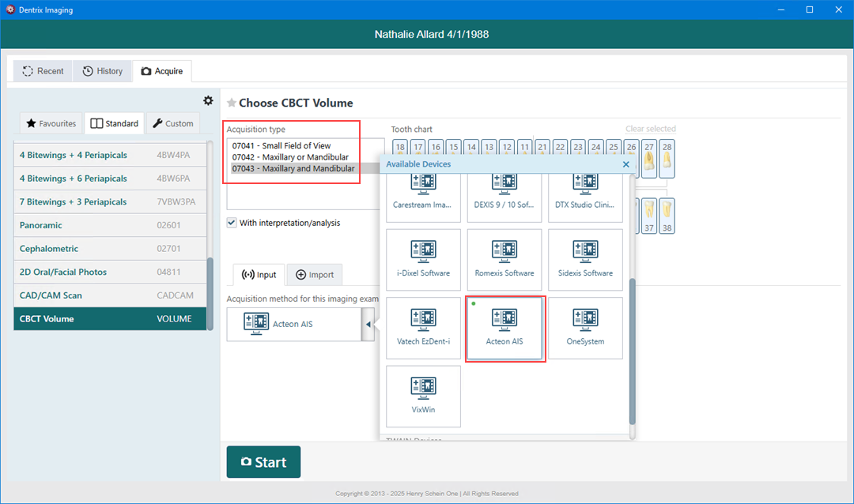Choose i-Dixel Software device
This screenshot has width=854, height=504.
click(423, 260)
